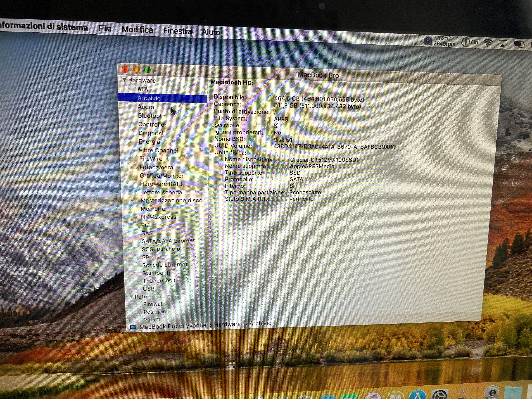Viewport: 532px width, 399px height.
Task: Select Grafica/Monitor in the sidebar
Action: tap(162, 176)
